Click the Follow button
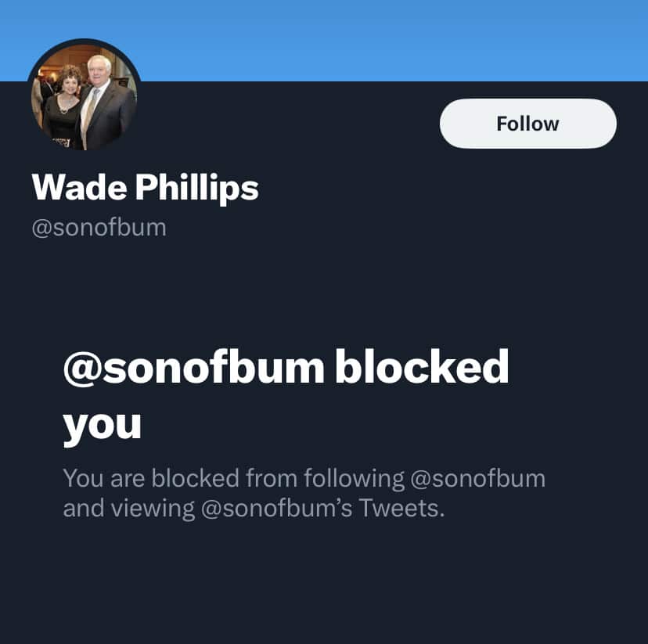 click(527, 124)
